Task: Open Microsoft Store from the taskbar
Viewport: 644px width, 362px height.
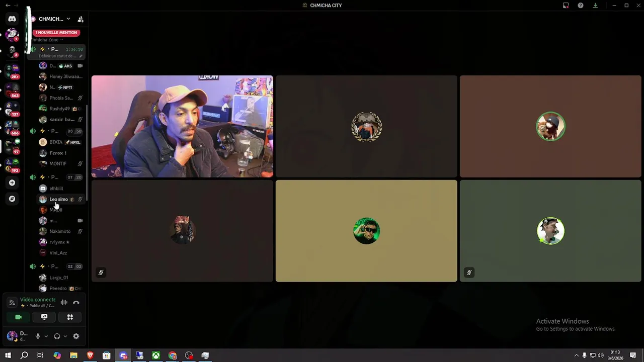Action: (x=107, y=355)
